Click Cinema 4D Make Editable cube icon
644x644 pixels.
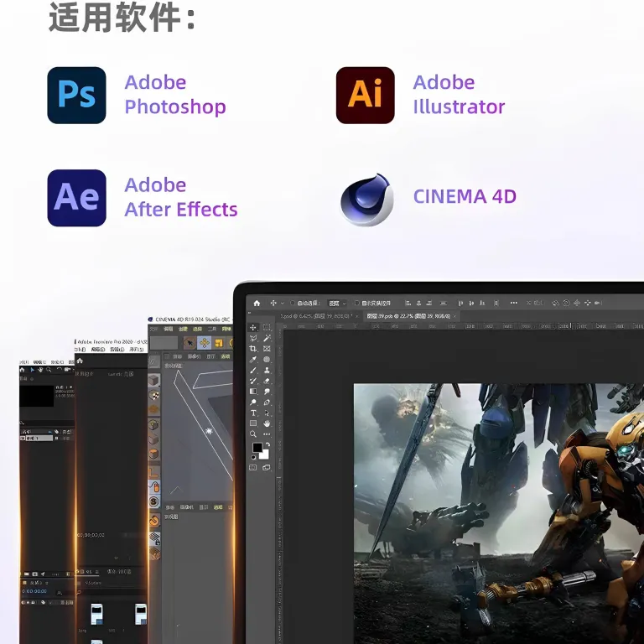click(154, 381)
